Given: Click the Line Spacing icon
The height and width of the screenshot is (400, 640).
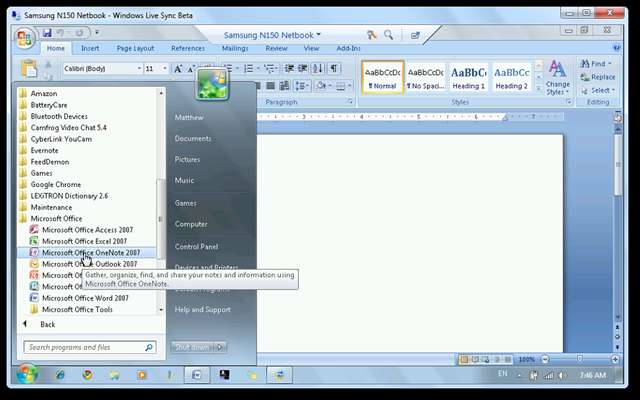Looking at the screenshot, I should tap(300, 86).
